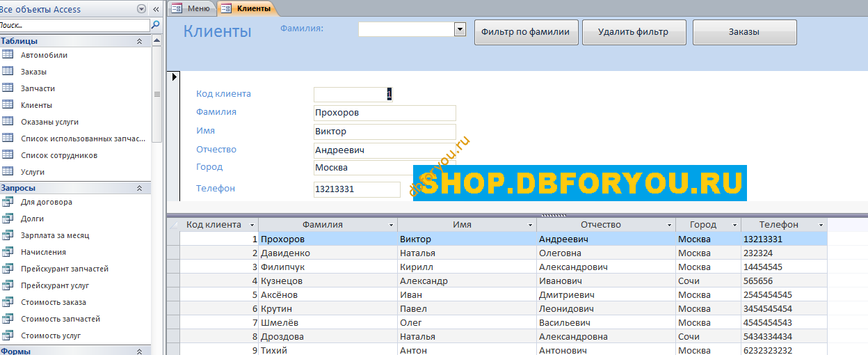
Task: Open the Город column filter dropdown
Action: pyautogui.click(x=734, y=225)
